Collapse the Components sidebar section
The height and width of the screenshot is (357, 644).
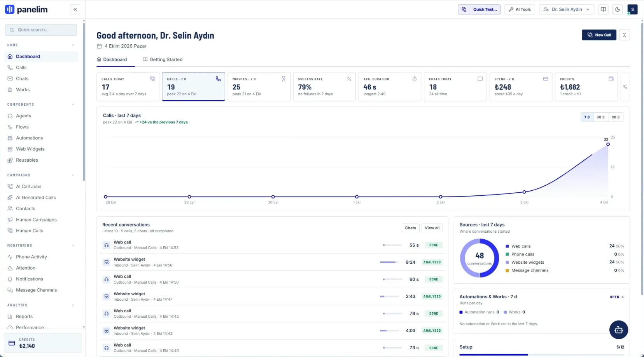pyautogui.click(x=73, y=104)
